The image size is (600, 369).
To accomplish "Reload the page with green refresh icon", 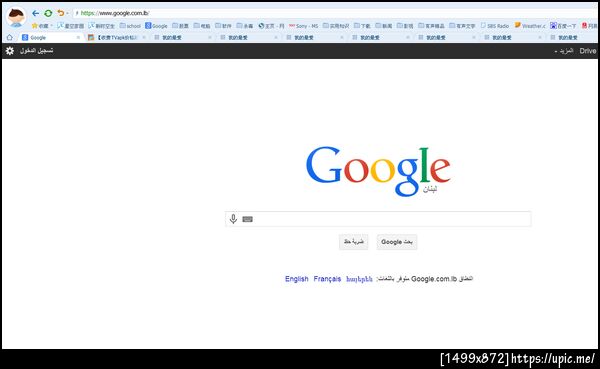I will pos(48,13).
